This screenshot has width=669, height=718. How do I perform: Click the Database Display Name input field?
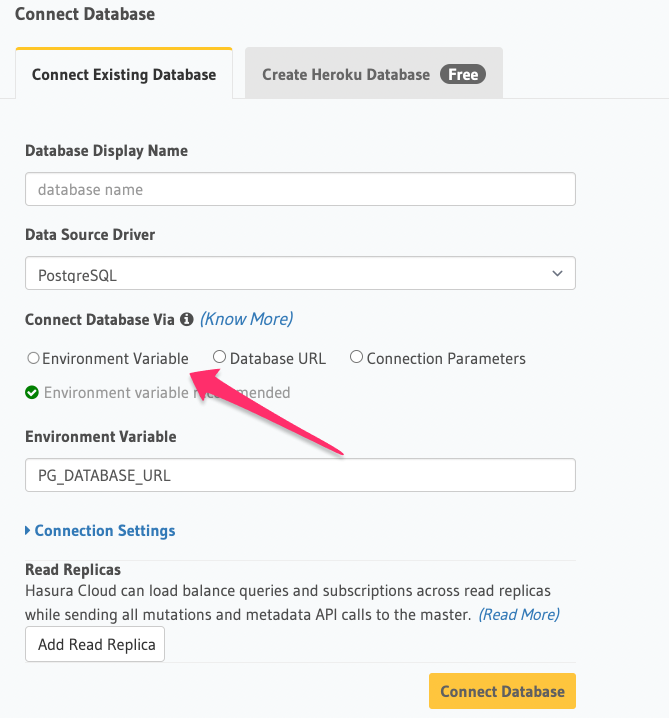(x=300, y=189)
